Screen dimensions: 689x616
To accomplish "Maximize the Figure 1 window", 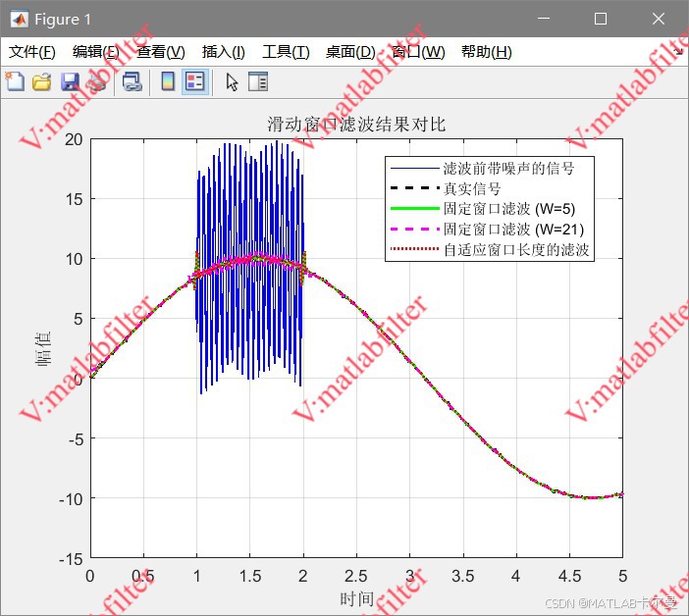I will coord(601,19).
